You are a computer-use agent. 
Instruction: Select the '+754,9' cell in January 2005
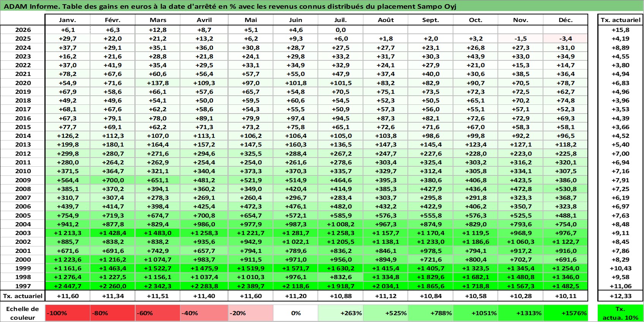[68, 215]
